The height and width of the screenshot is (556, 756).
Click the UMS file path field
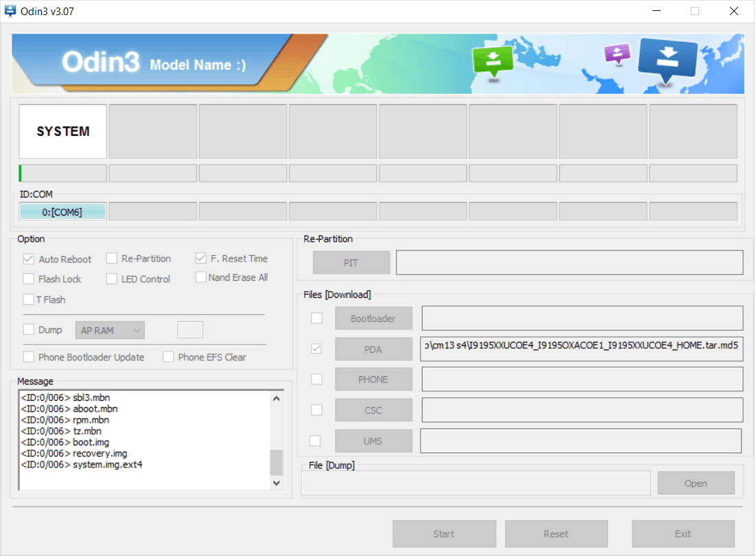coord(581,441)
